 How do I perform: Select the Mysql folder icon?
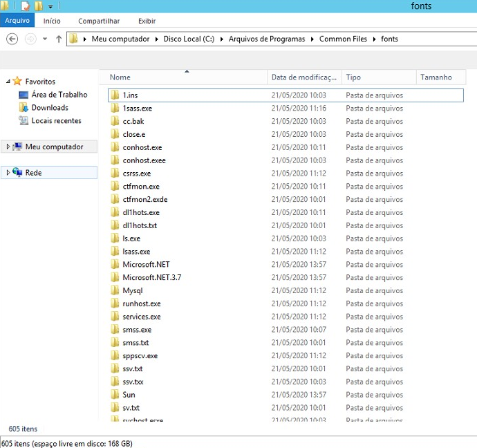[x=115, y=291]
